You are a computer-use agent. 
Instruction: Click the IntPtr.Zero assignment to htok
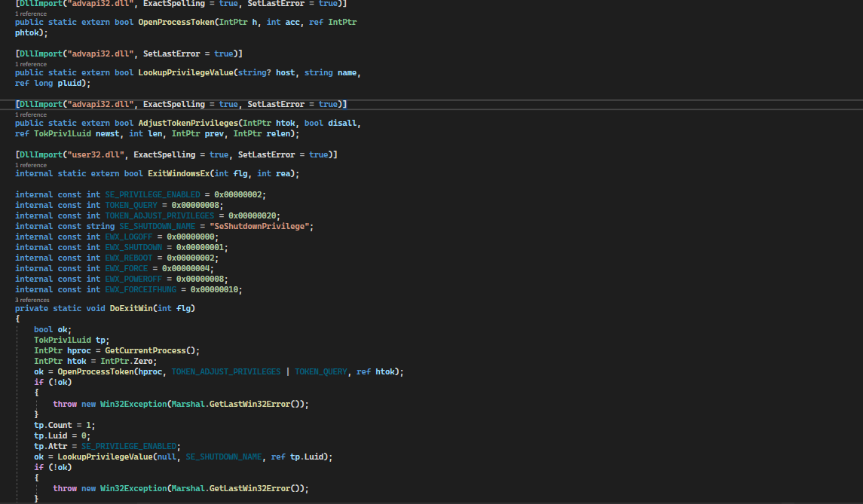pyautogui.click(x=128, y=361)
